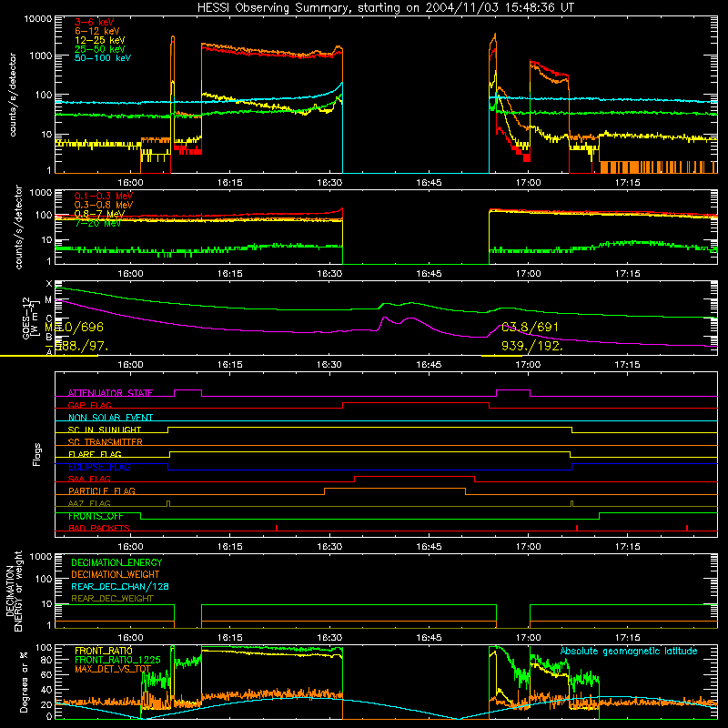The image size is (728, 728).
Task: Select the "PARTICLE_FLAG" flag label
Action: click(x=102, y=491)
